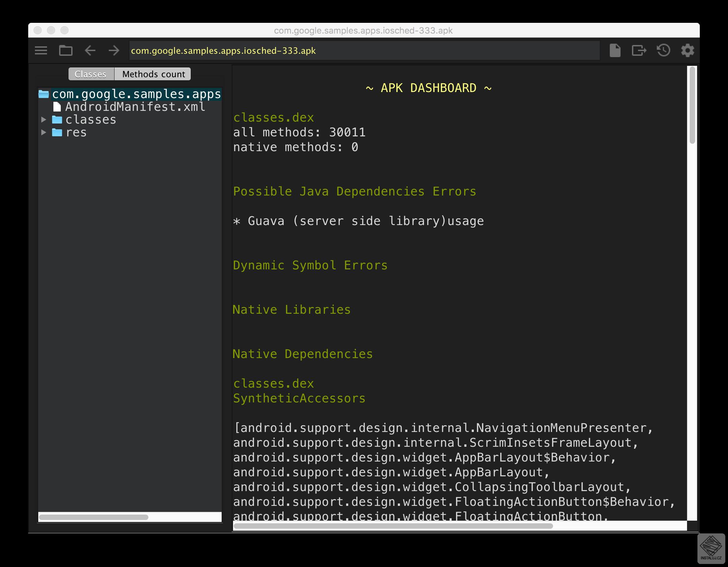Click the 'SyntheticAccessors' heading
The width and height of the screenshot is (728, 567).
coord(299,398)
